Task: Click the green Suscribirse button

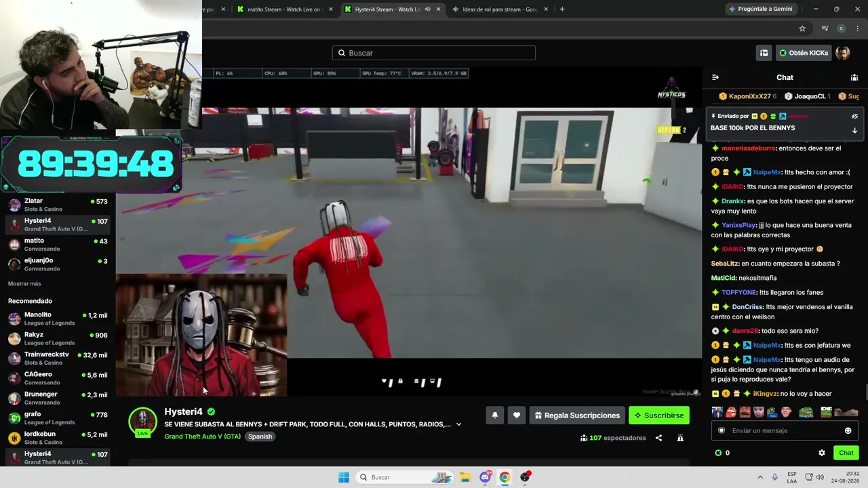Action: click(x=659, y=415)
